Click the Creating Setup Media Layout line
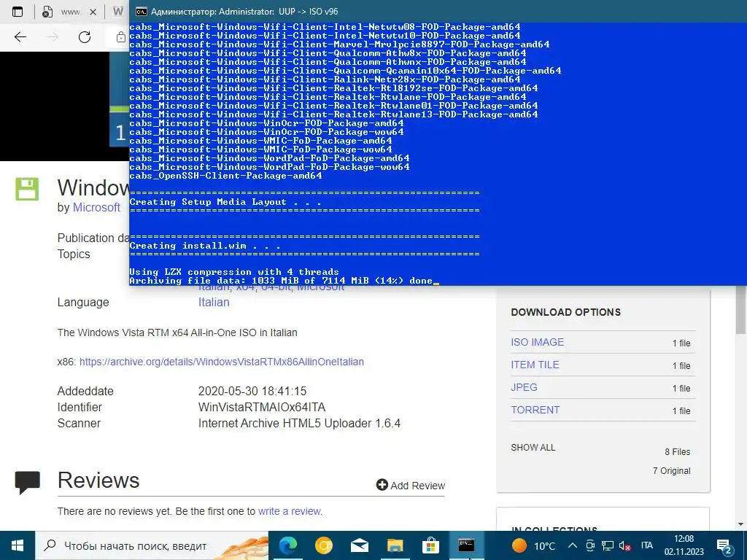The height and width of the screenshot is (560, 747). [x=225, y=202]
